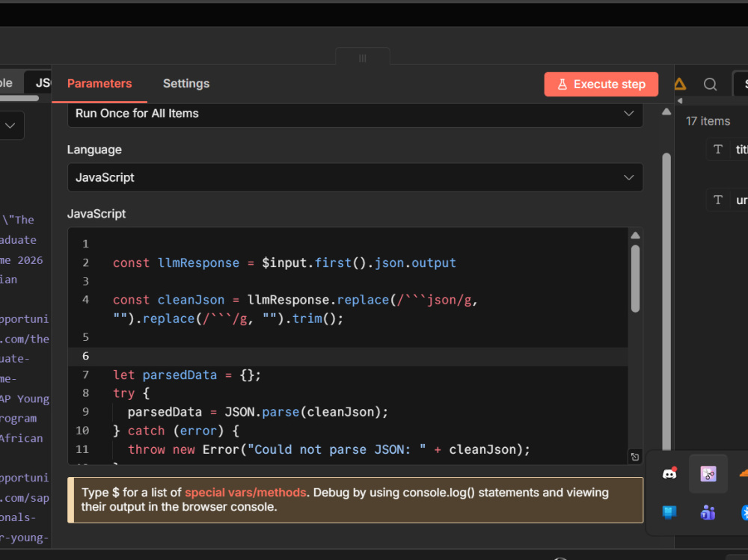Open the JavaScript language dropdown
Image resolution: width=748 pixels, height=560 pixels.
(x=355, y=177)
